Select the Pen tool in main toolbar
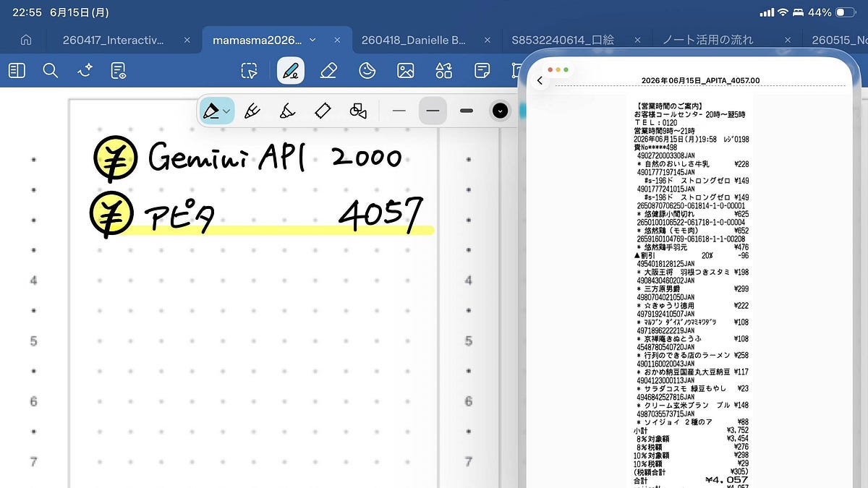Image resolution: width=868 pixels, height=488 pixels. [291, 70]
